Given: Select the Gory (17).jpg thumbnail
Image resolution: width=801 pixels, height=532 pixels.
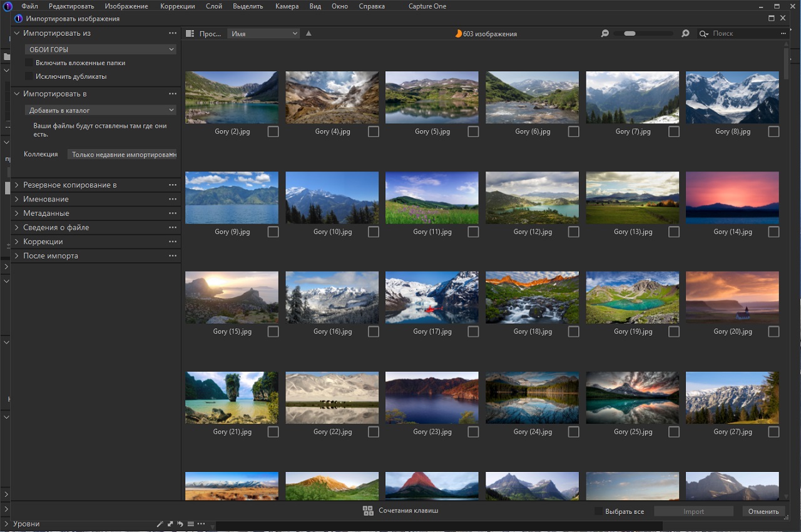Looking at the screenshot, I should (432, 297).
